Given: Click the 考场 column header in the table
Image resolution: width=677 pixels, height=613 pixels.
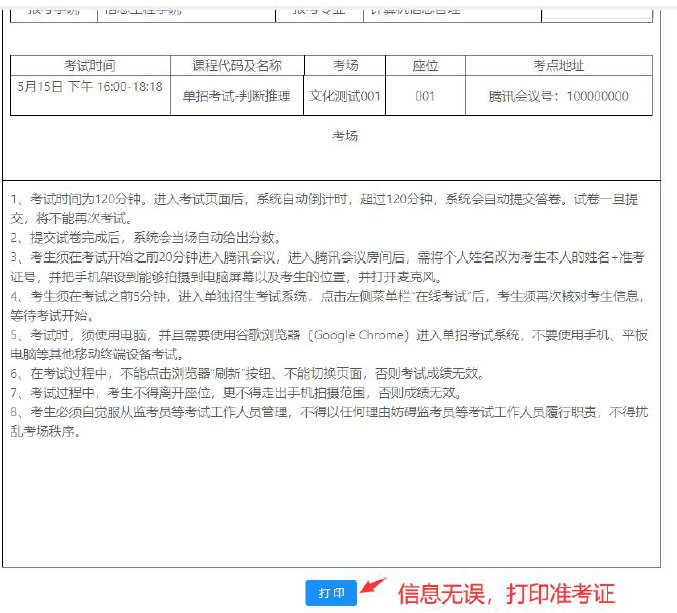Looking at the screenshot, I should tap(345, 66).
